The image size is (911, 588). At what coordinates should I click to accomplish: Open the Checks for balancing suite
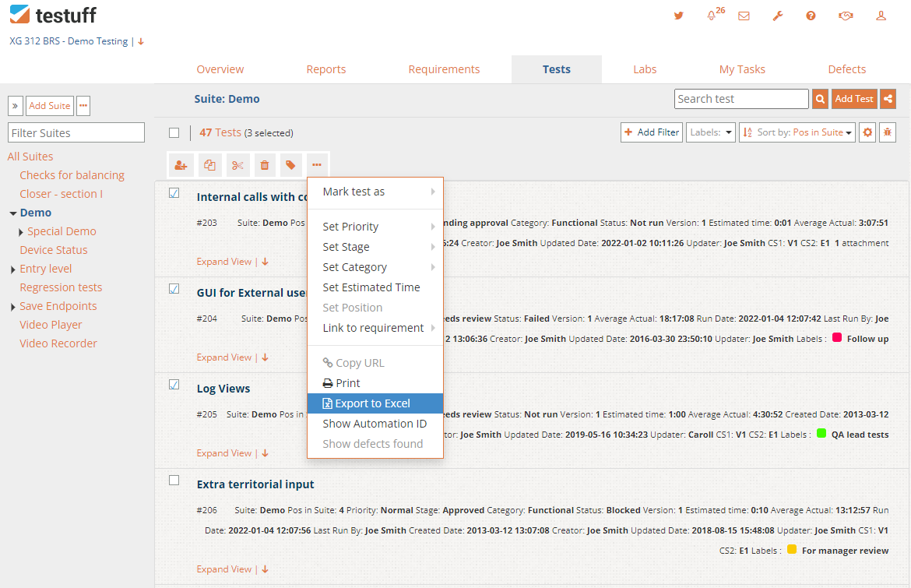point(72,175)
